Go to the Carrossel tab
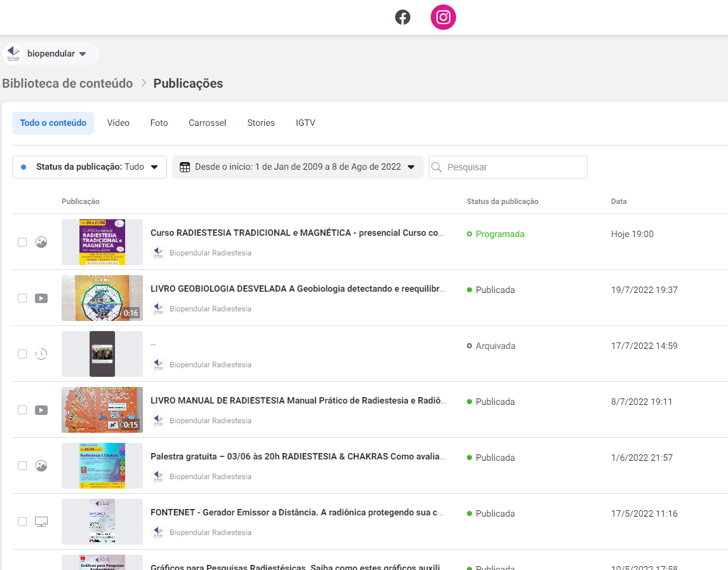 pyautogui.click(x=207, y=123)
